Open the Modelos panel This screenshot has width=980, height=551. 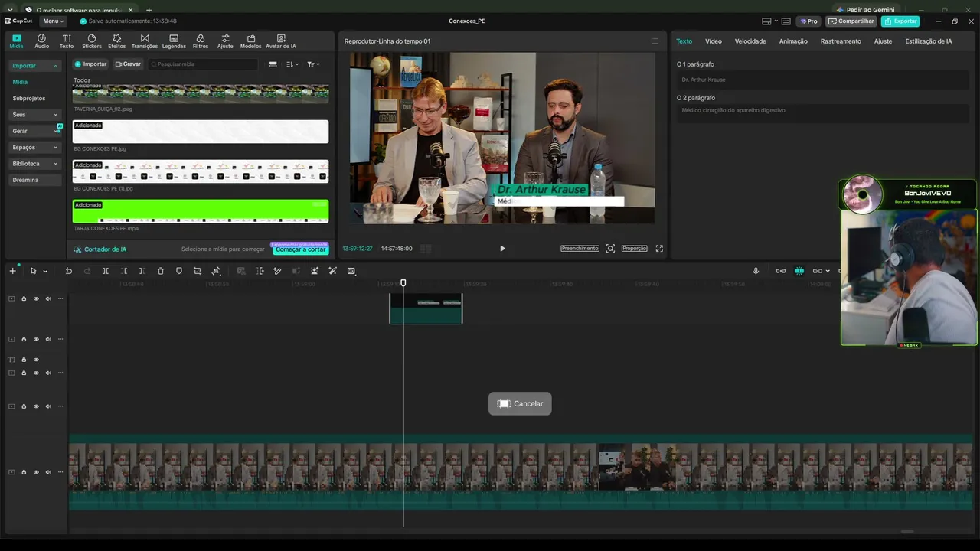point(250,41)
